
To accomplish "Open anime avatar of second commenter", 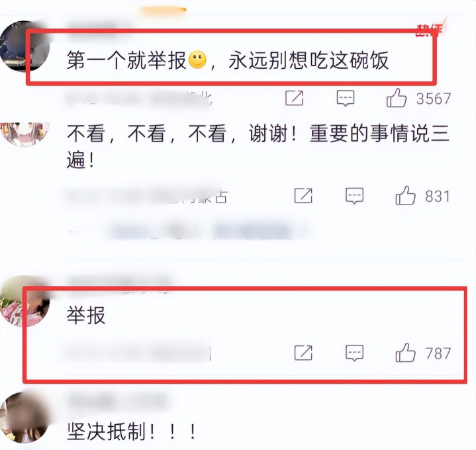I will point(24,134).
